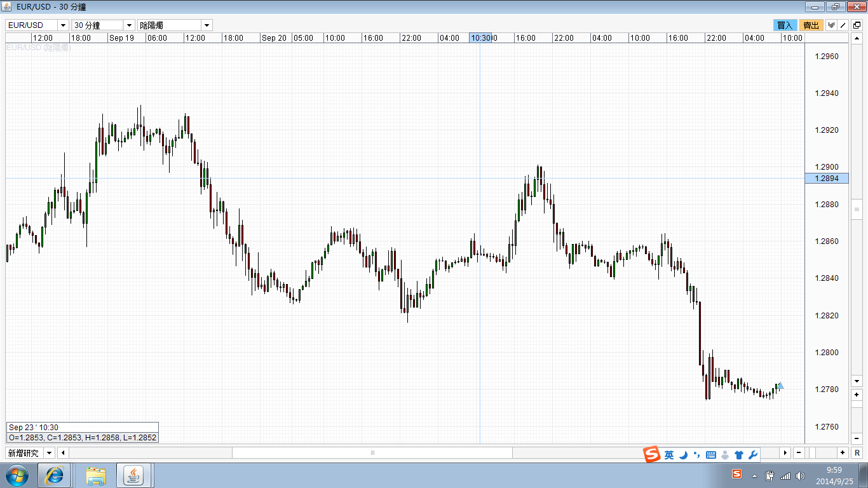
Task: Launch Internet Explorer from the taskbar
Action: 54,475
